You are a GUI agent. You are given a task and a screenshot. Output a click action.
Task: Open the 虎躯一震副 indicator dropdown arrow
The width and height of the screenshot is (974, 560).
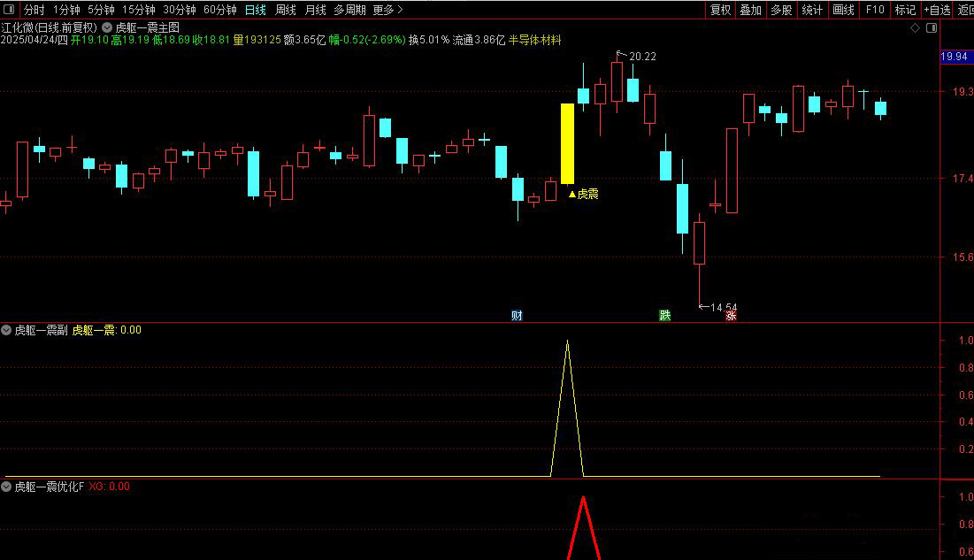click(6, 330)
